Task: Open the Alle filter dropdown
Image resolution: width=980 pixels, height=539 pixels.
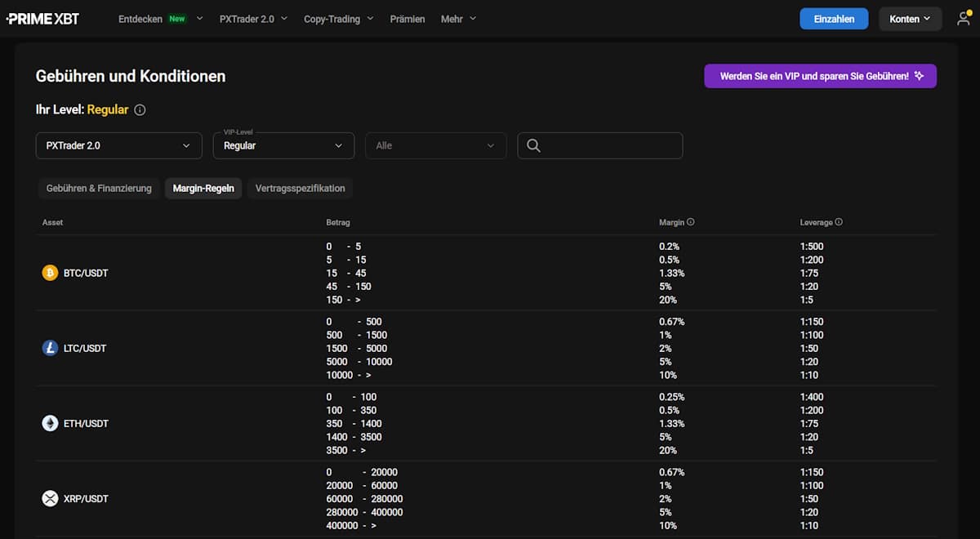Action: point(436,145)
